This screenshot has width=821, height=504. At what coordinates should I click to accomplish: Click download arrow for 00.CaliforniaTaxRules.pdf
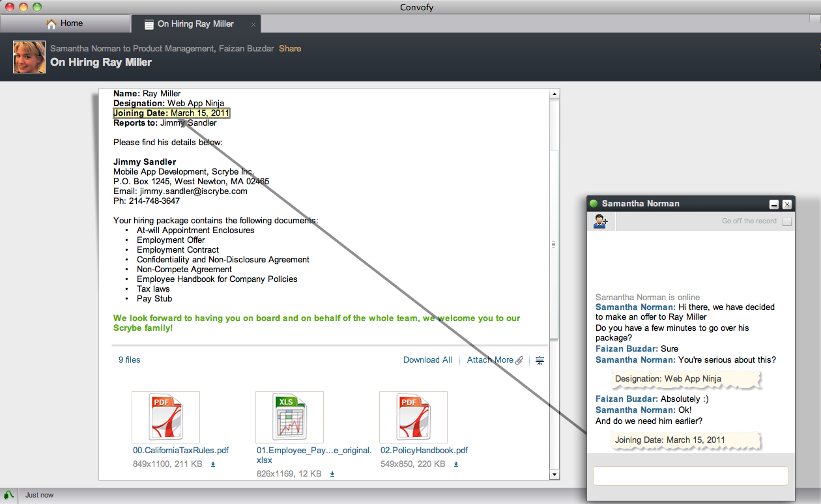click(x=213, y=464)
